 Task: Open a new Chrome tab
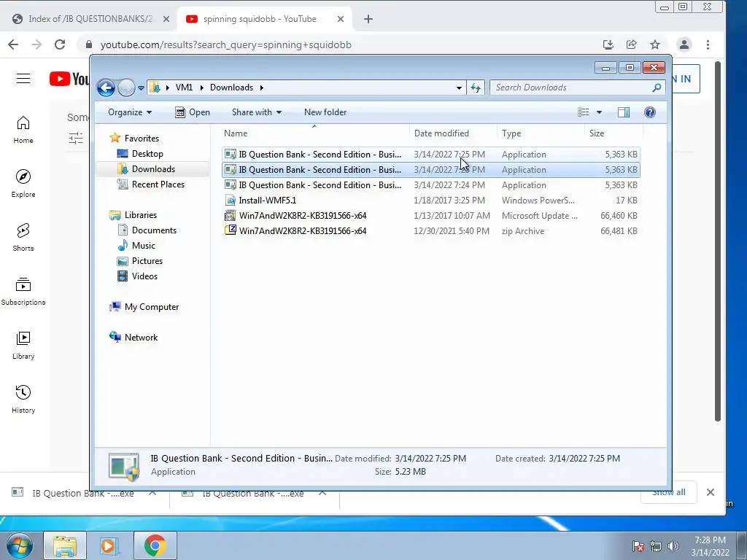click(368, 19)
